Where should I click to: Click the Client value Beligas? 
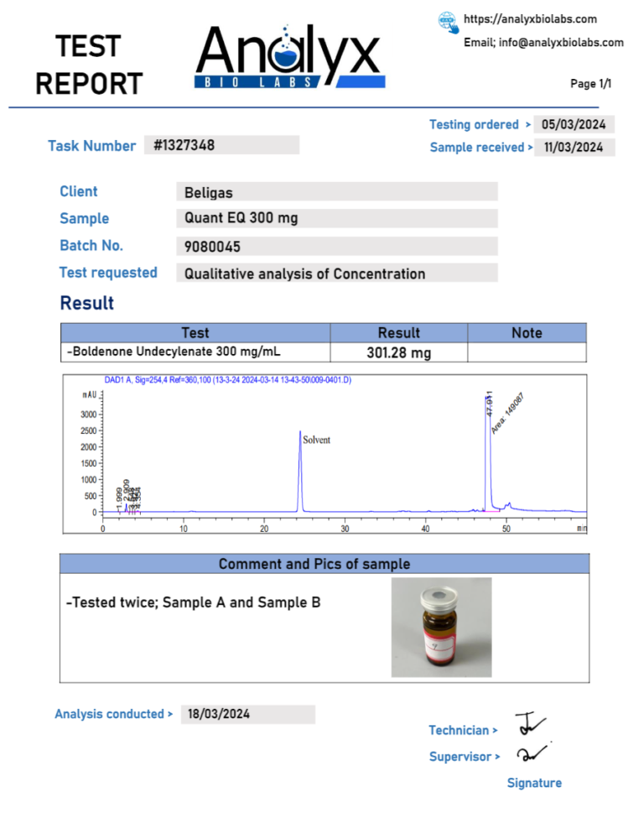[337, 192]
